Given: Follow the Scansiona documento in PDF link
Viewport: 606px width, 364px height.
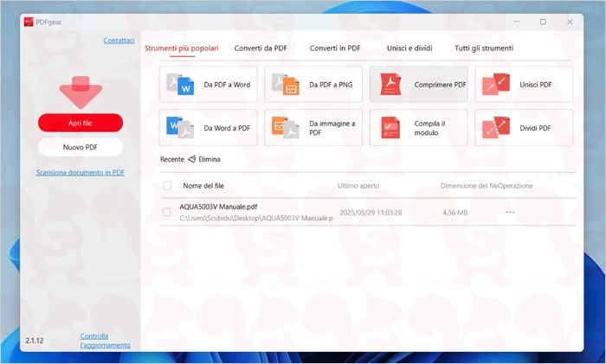Looking at the screenshot, I should tap(81, 173).
